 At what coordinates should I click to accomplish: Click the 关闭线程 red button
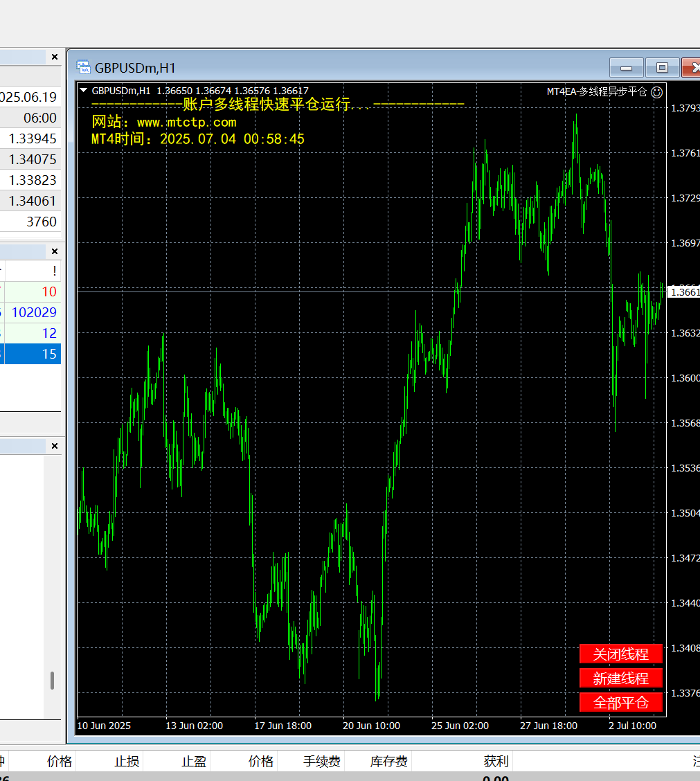[x=621, y=654]
